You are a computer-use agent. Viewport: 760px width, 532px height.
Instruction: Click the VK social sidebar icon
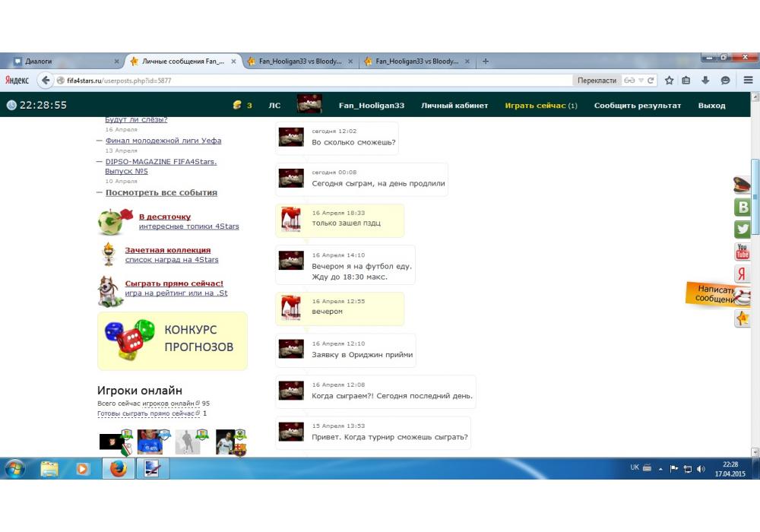(x=743, y=207)
